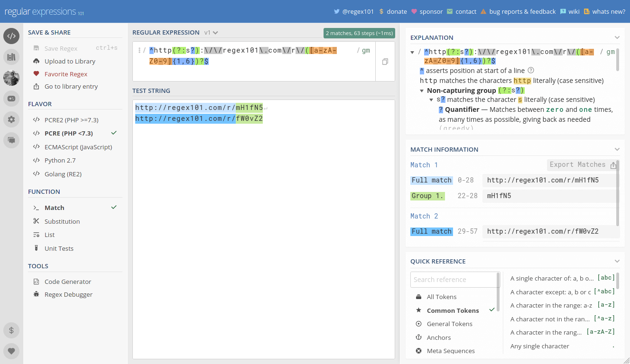This screenshot has height=364, width=630.
Task: Collapse the Non-capturing group explanation node
Action: point(422,91)
